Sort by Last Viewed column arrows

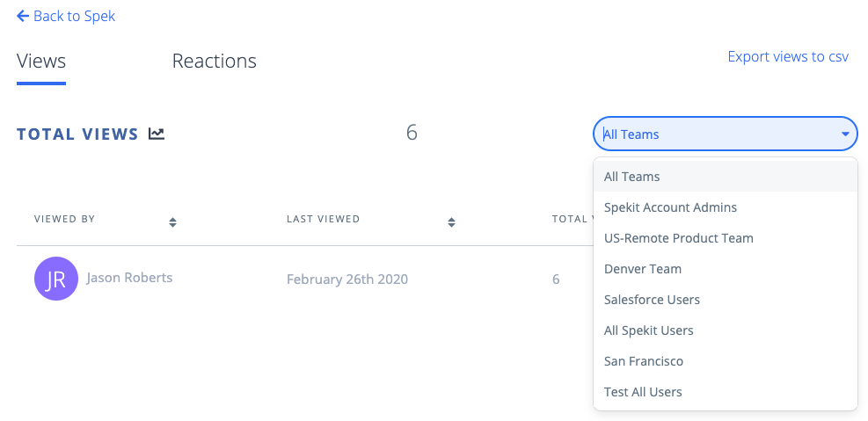coord(452,222)
